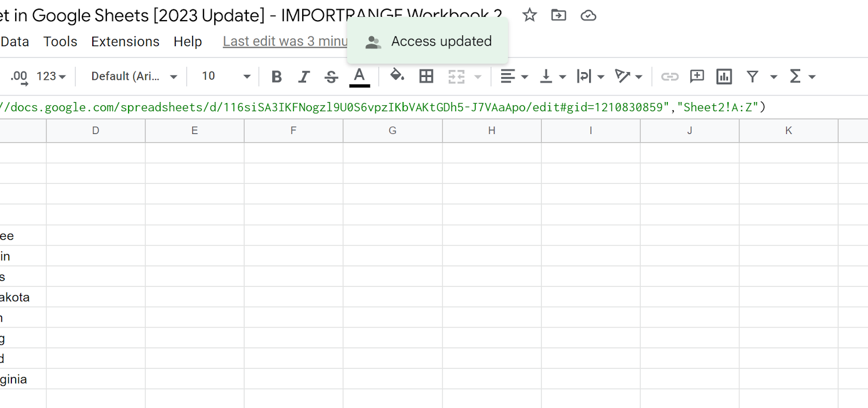The width and height of the screenshot is (868, 408).
Task: Select column I header
Action: point(591,130)
